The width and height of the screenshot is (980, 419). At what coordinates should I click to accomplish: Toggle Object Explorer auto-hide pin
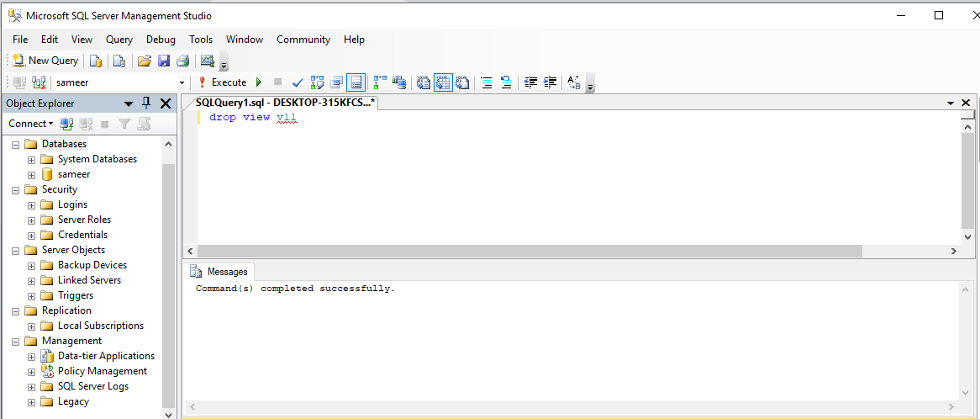coord(146,103)
